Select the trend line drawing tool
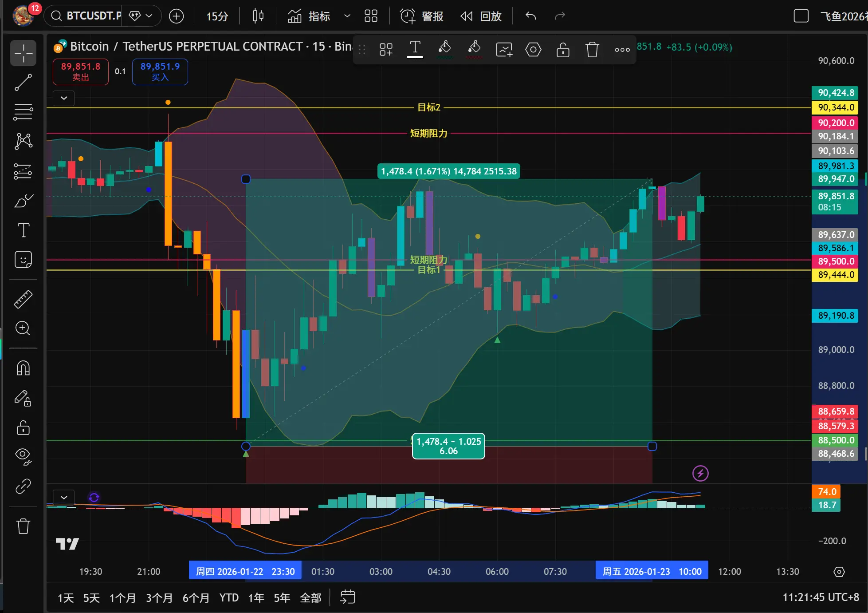Image resolution: width=868 pixels, height=613 pixels. 23,83
